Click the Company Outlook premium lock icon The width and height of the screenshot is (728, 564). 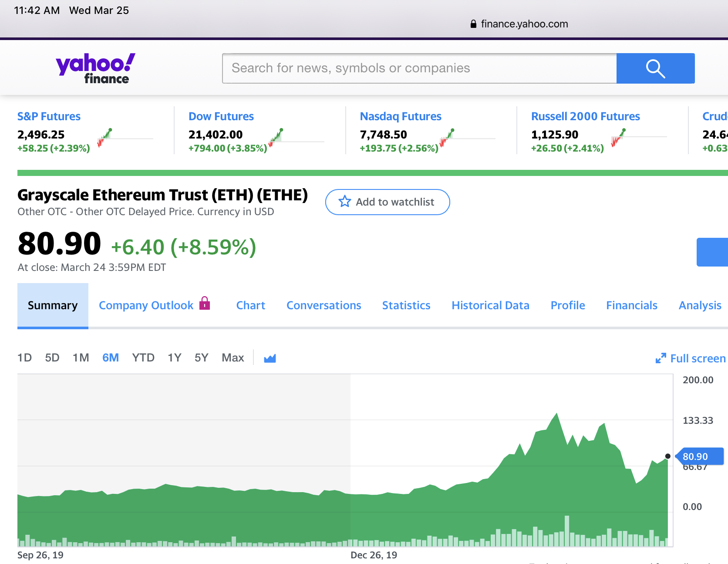(205, 303)
